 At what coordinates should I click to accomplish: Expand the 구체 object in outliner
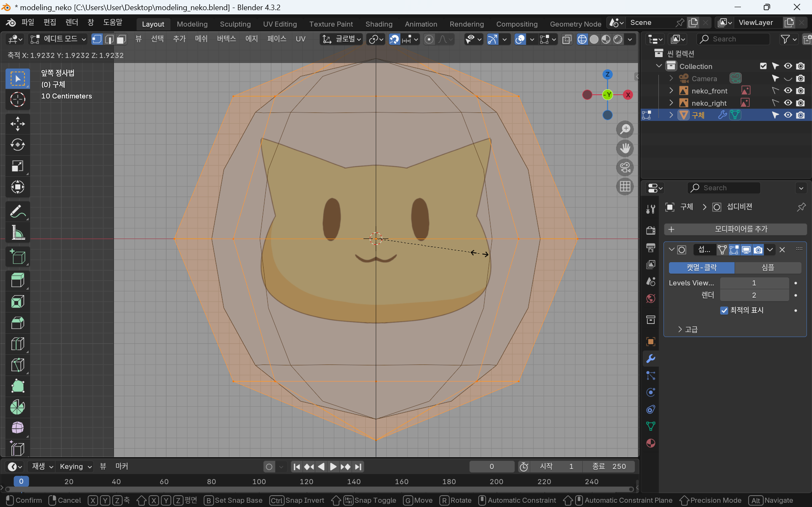(671, 115)
